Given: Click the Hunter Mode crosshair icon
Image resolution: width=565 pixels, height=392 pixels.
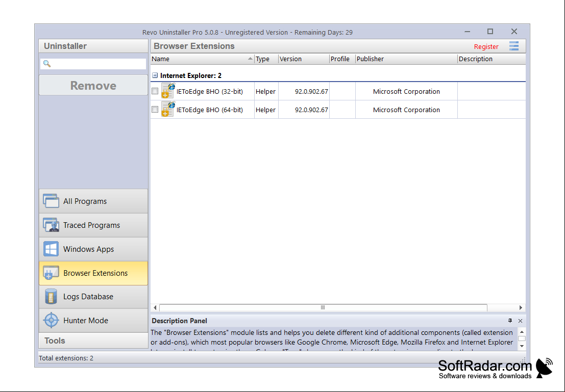Looking at the screenshot, I should [x=51, y=320].
